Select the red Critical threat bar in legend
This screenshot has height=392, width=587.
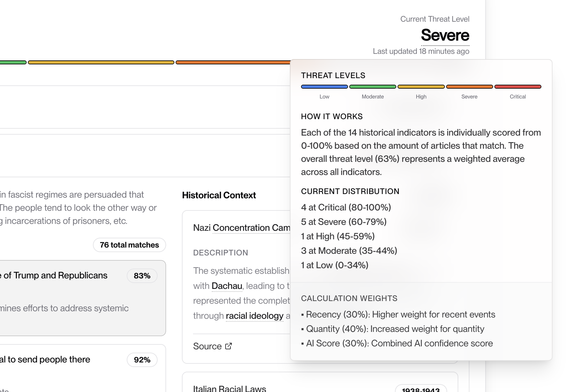518,87
